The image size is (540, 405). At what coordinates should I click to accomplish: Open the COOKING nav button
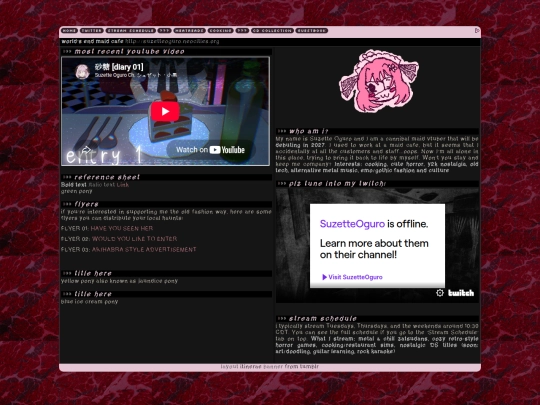tap(220, 31)
